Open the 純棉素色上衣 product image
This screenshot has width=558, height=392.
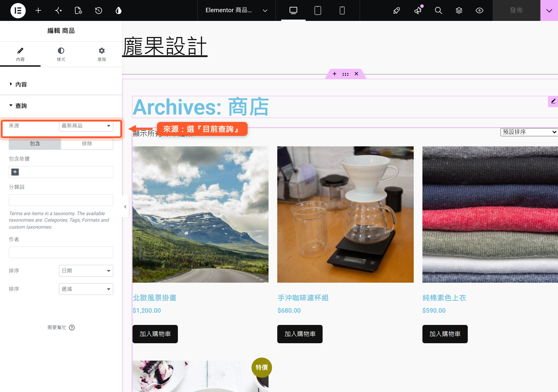coord(490,214)
